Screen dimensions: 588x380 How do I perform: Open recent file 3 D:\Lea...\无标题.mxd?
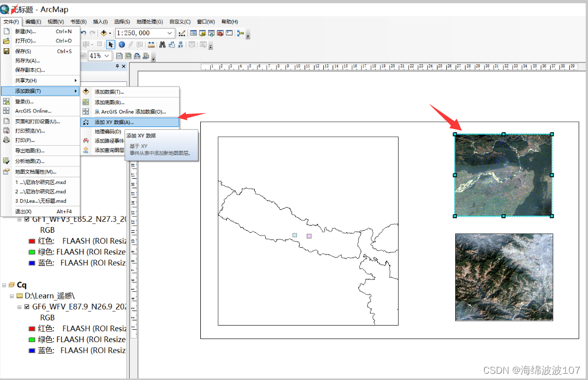click(40, 201)
